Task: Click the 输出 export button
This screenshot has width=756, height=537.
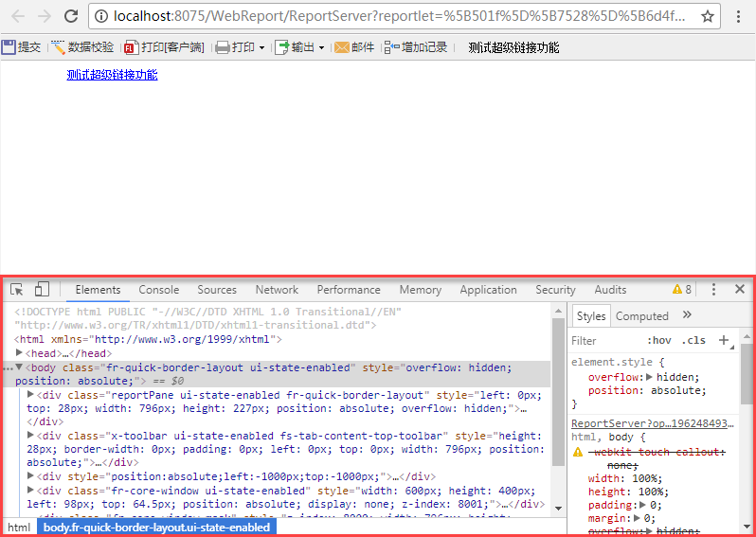Action: tap(295, 47)
